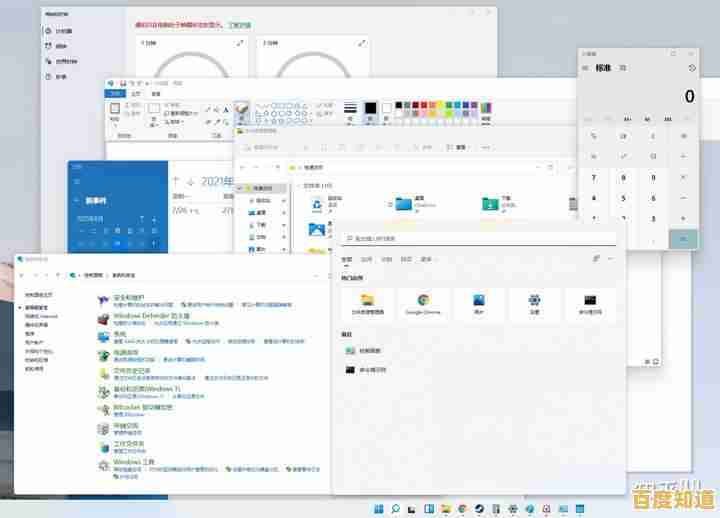Collapse the folders group header in File Explorer

click(299, 186)
